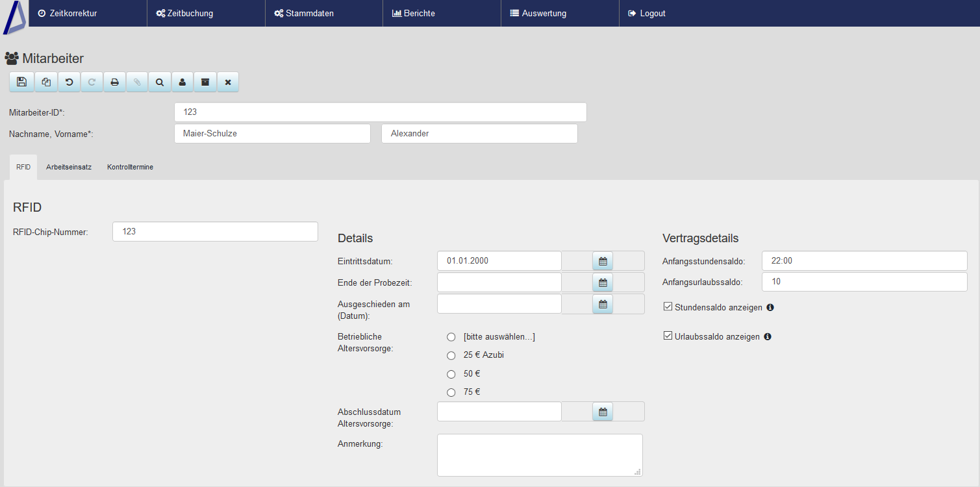The width and height of the screenshot is (980, 487).
Task: Switch to the Kontrolltermine tab
Action: coord(130,167)
